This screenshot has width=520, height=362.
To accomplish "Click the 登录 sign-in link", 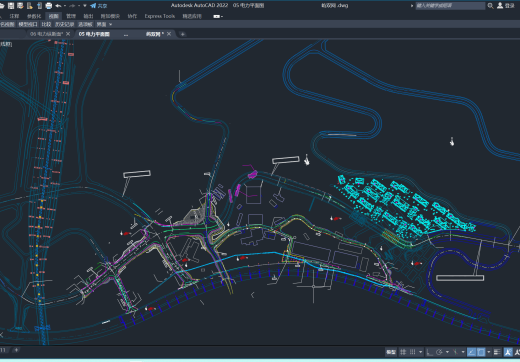I will (x=509, y=6).
